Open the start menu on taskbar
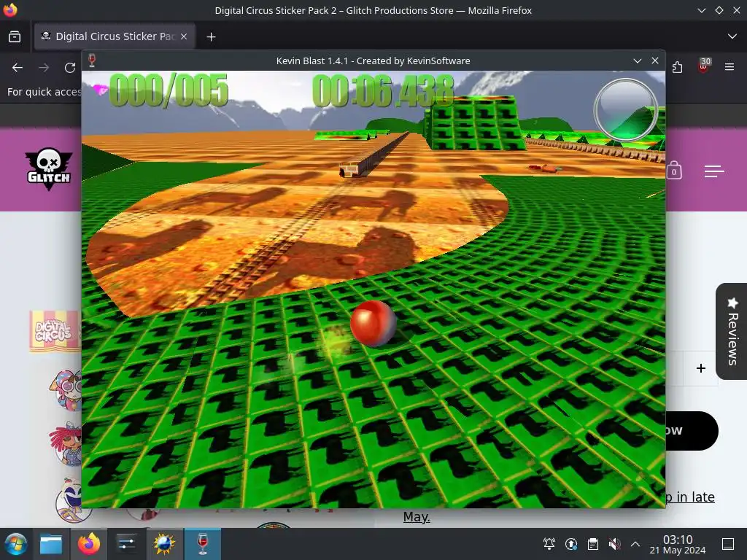747x560 pixels. [16, 544]
